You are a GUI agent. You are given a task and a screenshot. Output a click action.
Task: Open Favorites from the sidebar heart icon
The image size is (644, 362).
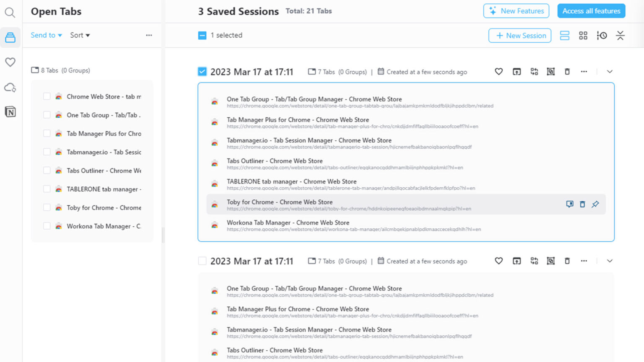click(10, 62)
